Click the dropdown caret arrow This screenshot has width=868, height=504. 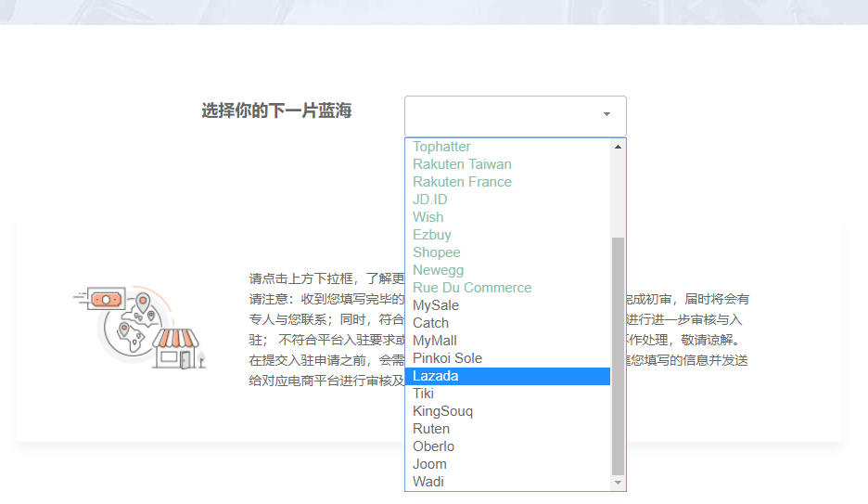tap(606, 114)
